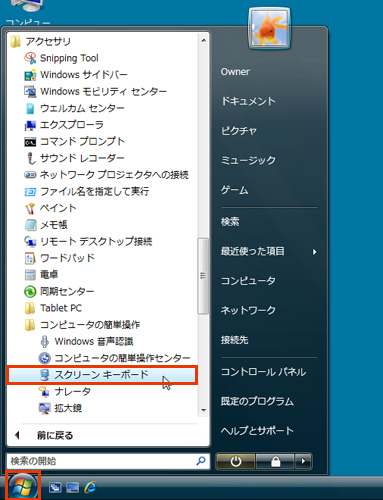
Task: Open ゲーム in right pane
Action: 234,190
